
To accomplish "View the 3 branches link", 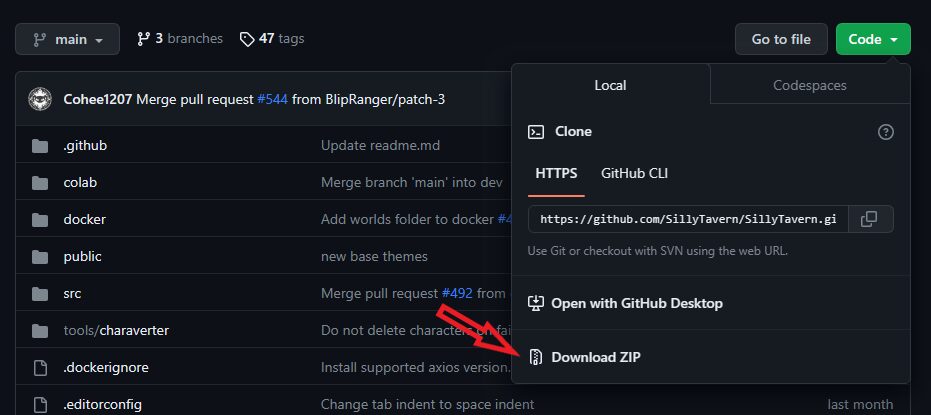I will point(179,39).
